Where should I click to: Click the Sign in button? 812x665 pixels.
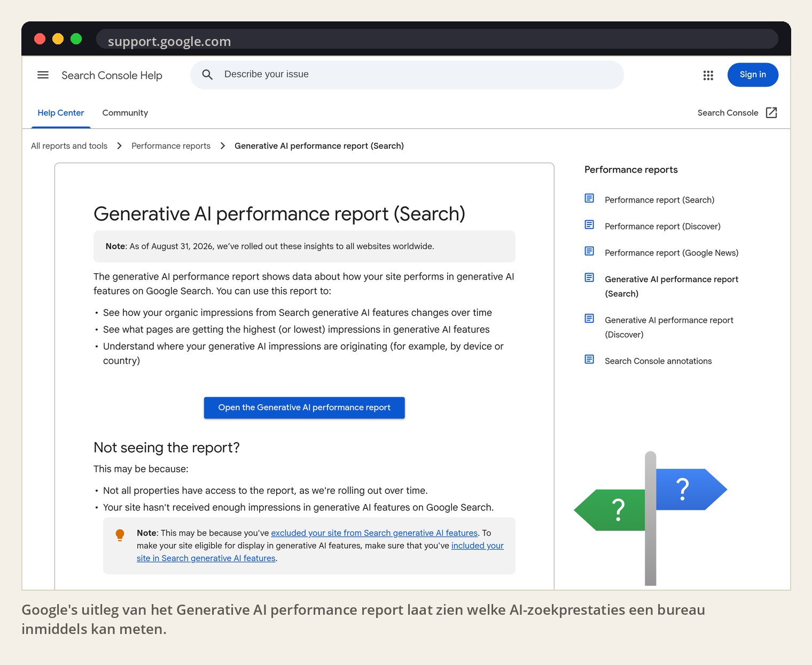(x=753, y=75)
